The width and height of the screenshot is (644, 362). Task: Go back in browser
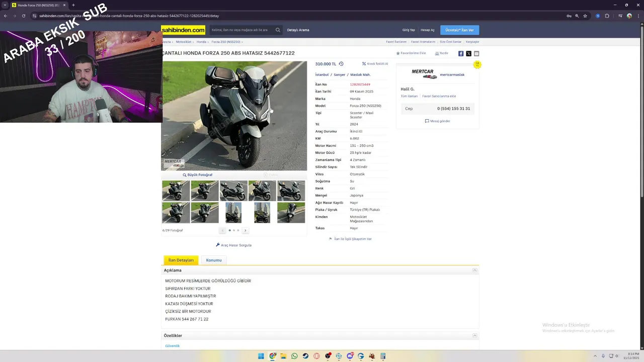tap(5, 16)
